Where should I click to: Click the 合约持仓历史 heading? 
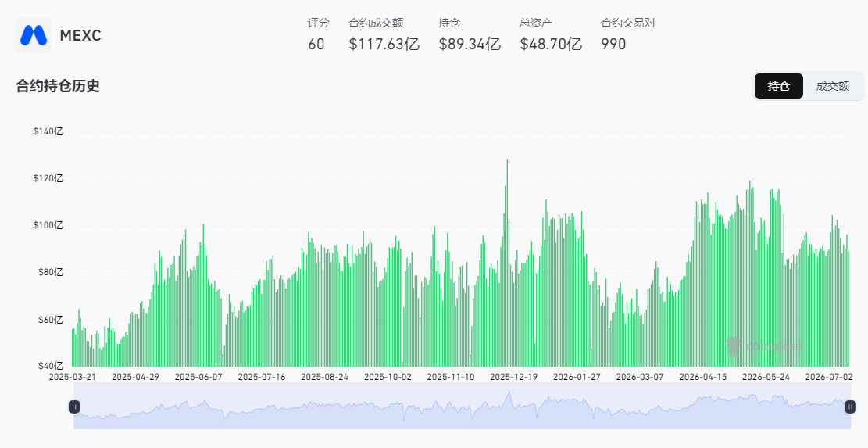[58, 86]
